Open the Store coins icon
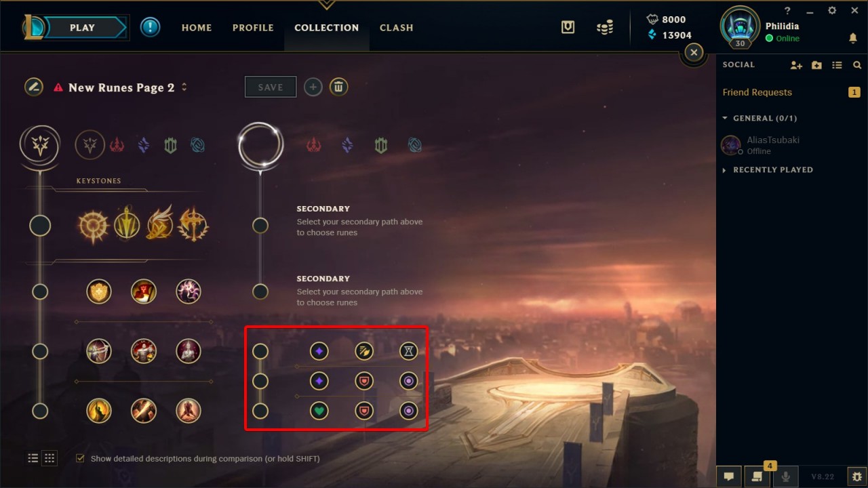The height and width of the screenshot is (488, 868). (605, 27)
